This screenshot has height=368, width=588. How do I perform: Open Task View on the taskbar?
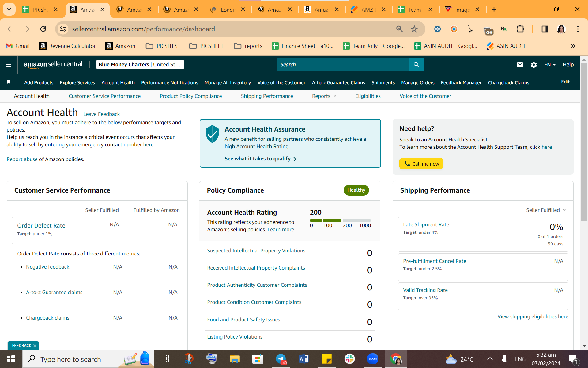[165, 359]
